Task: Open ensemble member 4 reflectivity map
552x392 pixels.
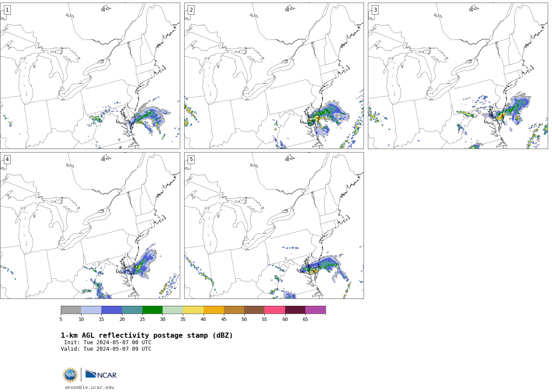Action: click(x=90, y=225)
